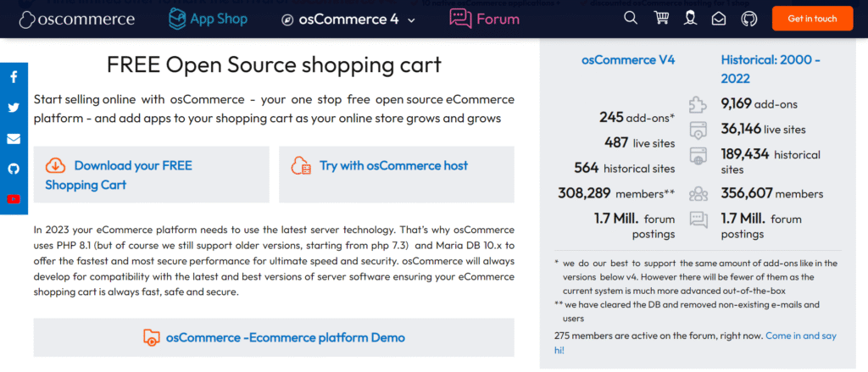Viewport: 868px width, 372px height.
Task: Share via the Facebook sidebar icon
Action: [x=14, y=78]
